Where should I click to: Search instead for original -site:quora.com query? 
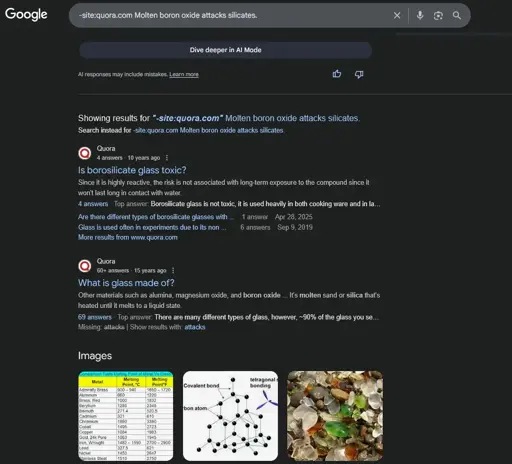coord(208,130)
